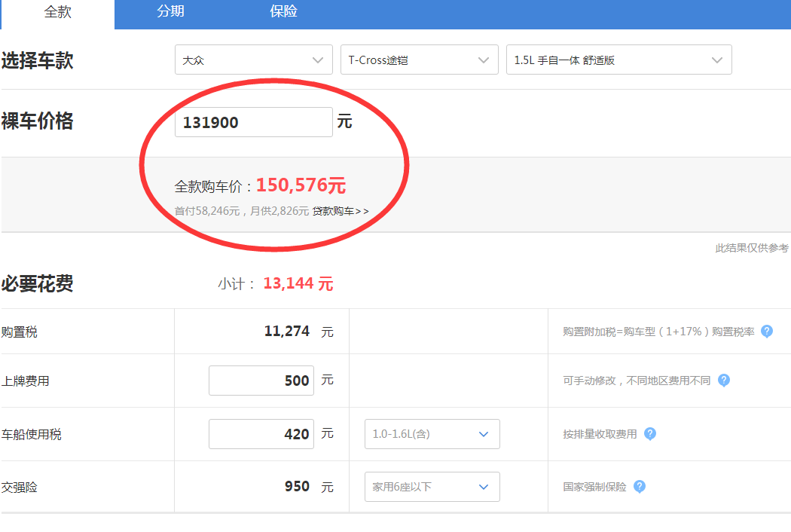Click the 国家强制保险 note text
The height and width of the screenshot is (532, 791).
click(x=595, y=487)
